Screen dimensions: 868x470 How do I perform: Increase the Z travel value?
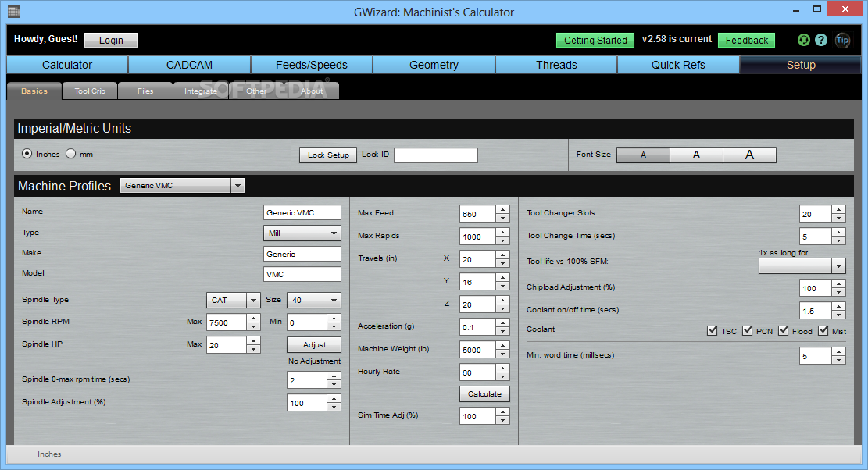tap(502, 301)
